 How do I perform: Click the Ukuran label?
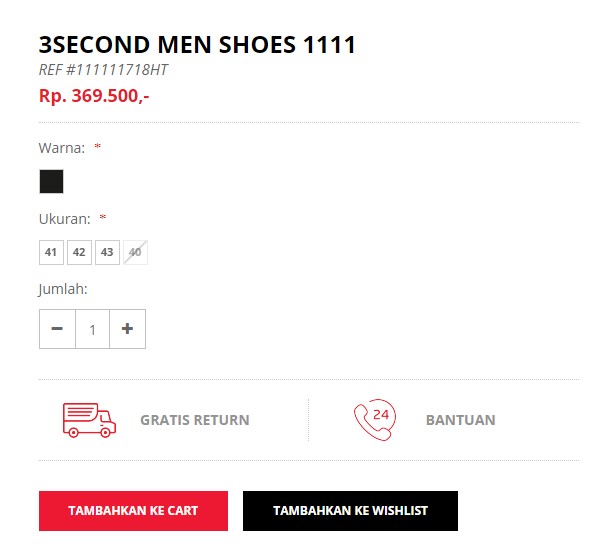[x=65, y=219]
